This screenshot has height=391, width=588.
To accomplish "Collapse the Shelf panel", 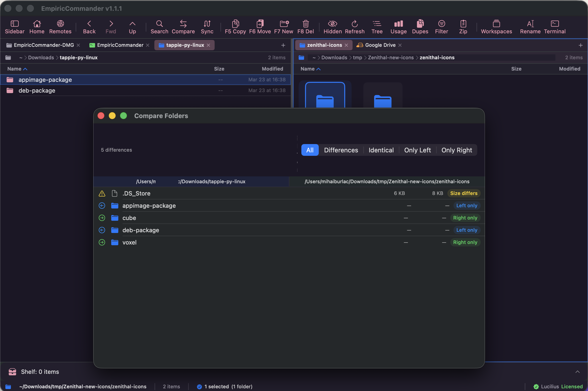I will [577, 372].
